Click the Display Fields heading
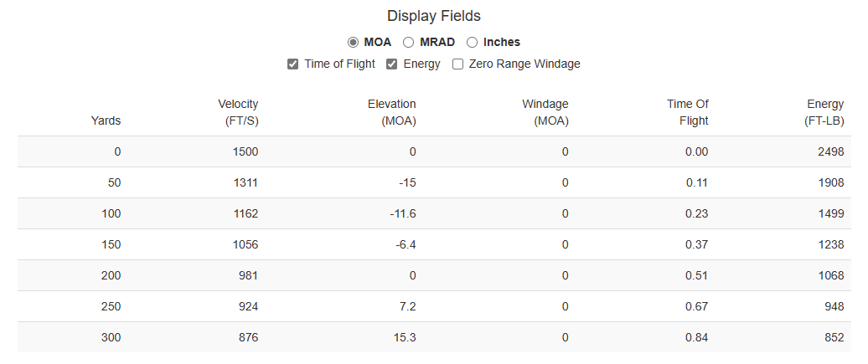Viewport: 868px width, 364px height. pyautogui.click(x=433, y=16)
